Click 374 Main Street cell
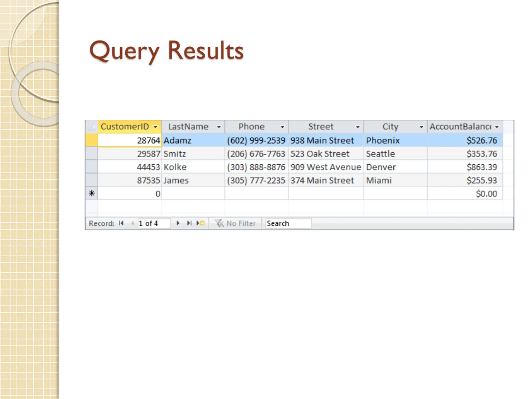Viewport: 532px width, 399px height. pos(326,180)
